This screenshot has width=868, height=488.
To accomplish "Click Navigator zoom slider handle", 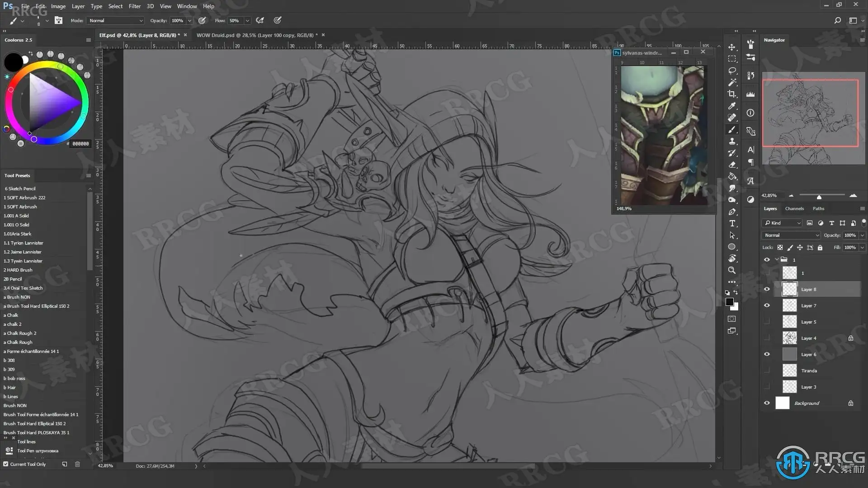I will coord(819,197).
